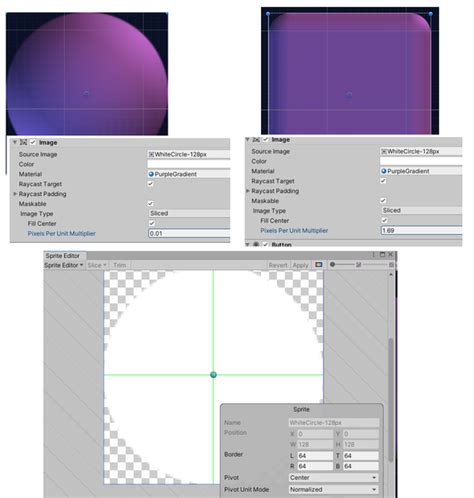Select the green pivot handle in Sprite Editor
The width and height of the screenshot is (474, 498).
(x=213, y=375)
